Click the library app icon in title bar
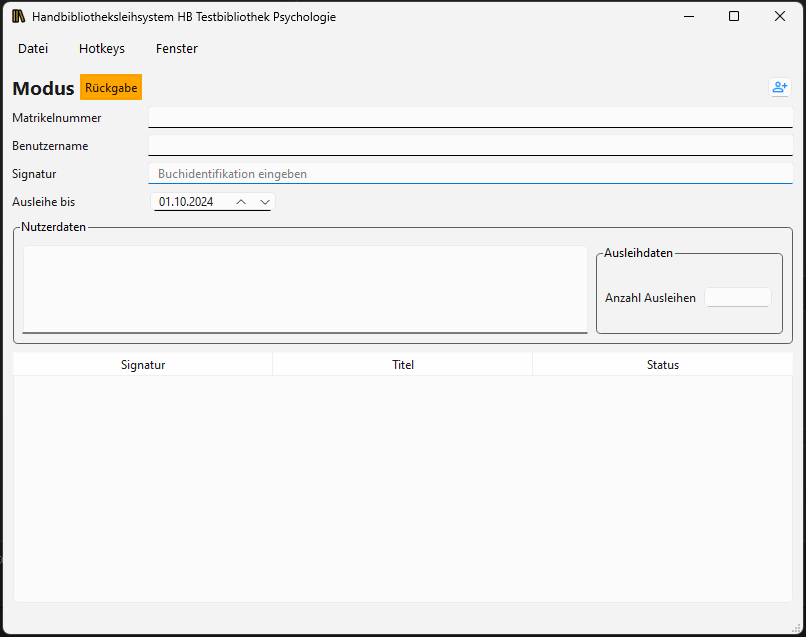The width and height of the screenshot is (806, 637). [x=18, y=17]
